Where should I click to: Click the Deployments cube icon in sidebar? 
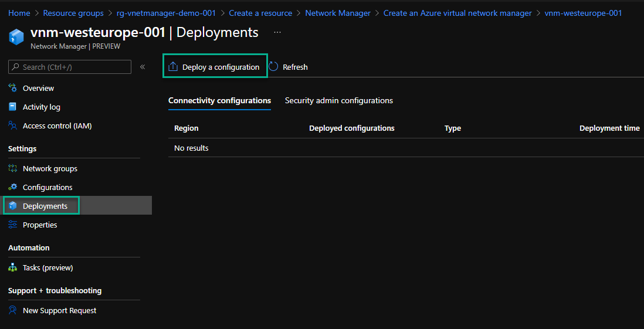click(13, 206)
